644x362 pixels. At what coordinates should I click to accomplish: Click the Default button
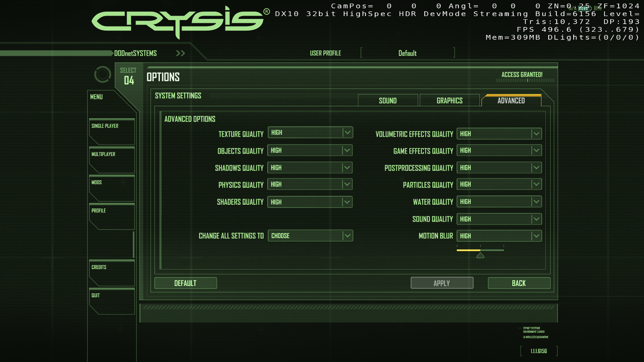tap(186, 283)
